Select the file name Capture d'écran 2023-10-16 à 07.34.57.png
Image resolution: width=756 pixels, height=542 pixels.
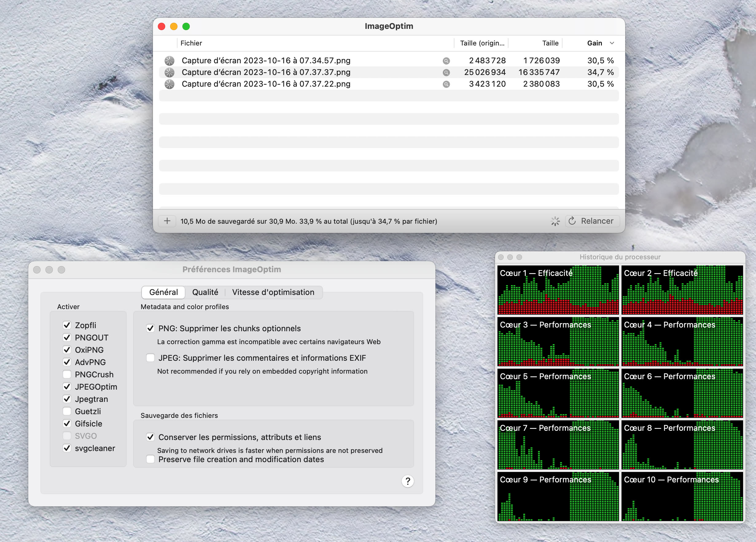click(266, 61)
